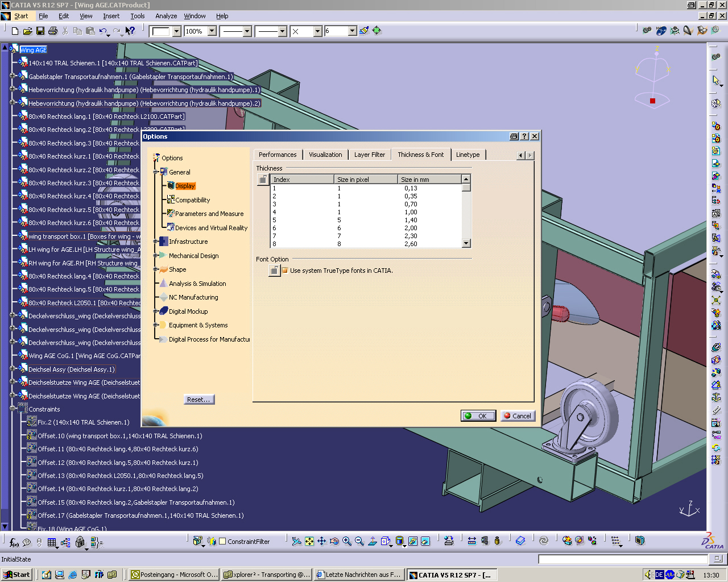The width and height of the screenshot is (728, 582).
Task: Click the Reset... button
Action: (x=198, y=400)
